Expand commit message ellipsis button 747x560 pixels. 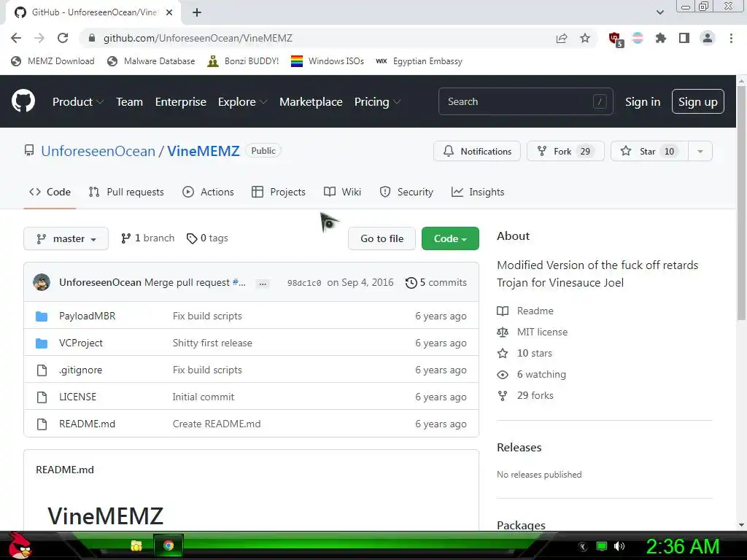(263, 284)
